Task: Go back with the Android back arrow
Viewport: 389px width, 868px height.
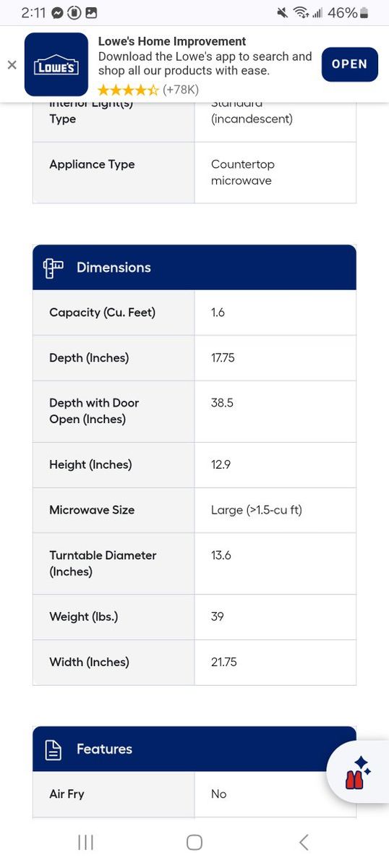Action: [304, 842]
